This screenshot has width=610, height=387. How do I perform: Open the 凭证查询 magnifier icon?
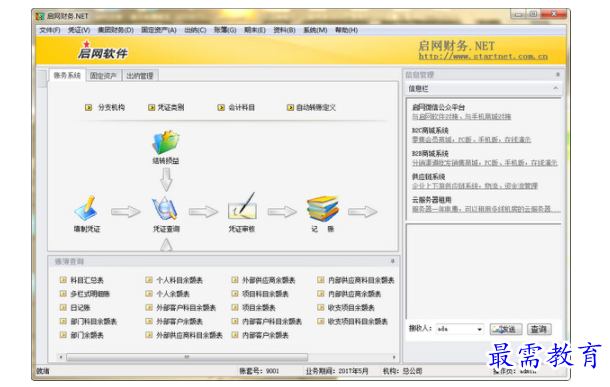coord(165,208)
